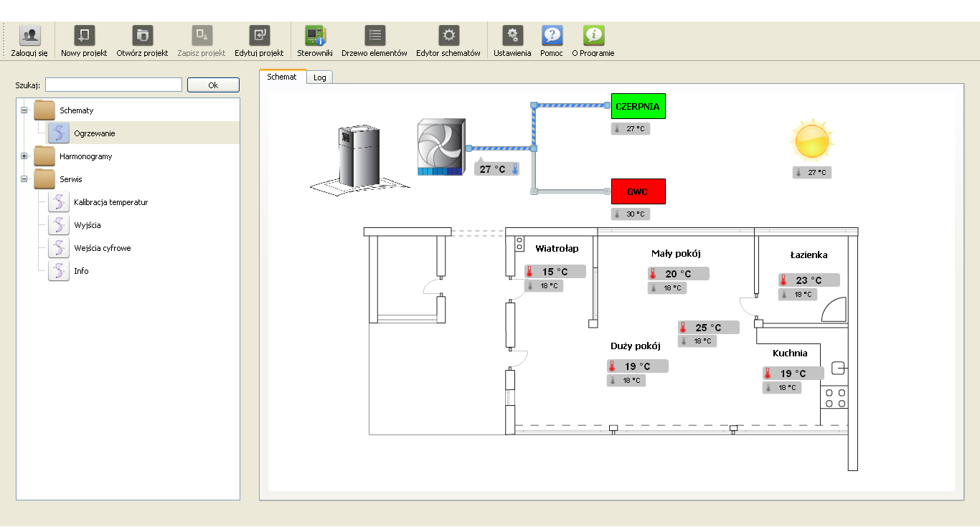Select Ogrzewanie in the tree
Viewport: 980px width, 532px height.
(95, 133)
